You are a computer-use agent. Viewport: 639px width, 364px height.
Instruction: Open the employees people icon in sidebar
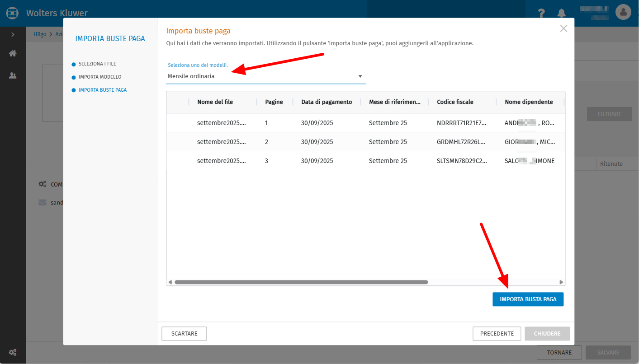click(x=13, y=75)
